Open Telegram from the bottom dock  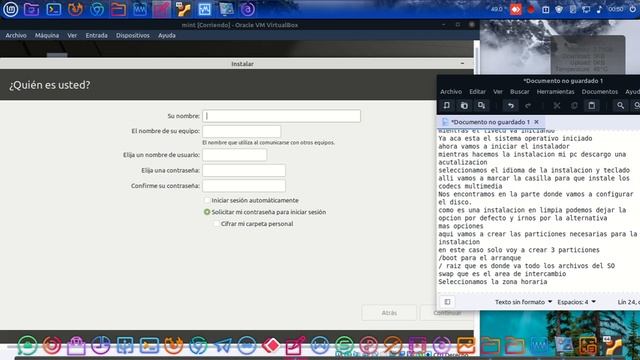(222, 345)
